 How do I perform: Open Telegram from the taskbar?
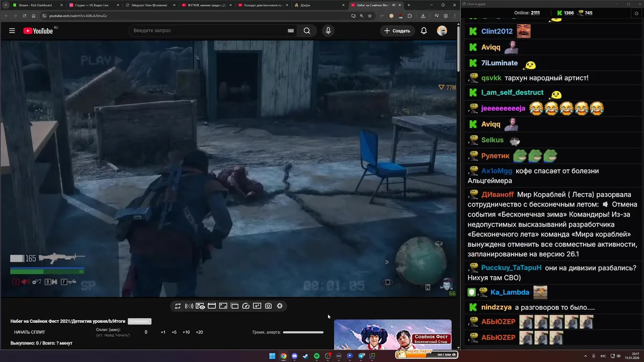click(x=361, y=356)
